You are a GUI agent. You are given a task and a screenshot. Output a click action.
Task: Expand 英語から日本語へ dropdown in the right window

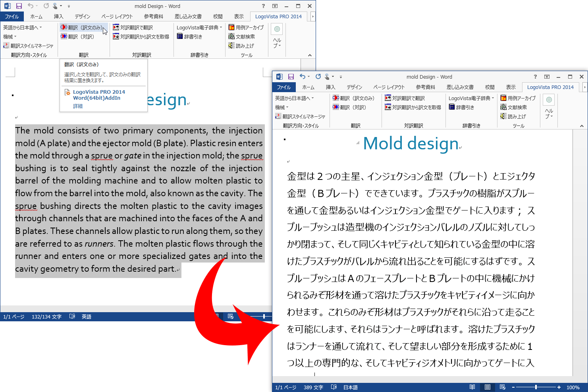click(x=294, y=98)
